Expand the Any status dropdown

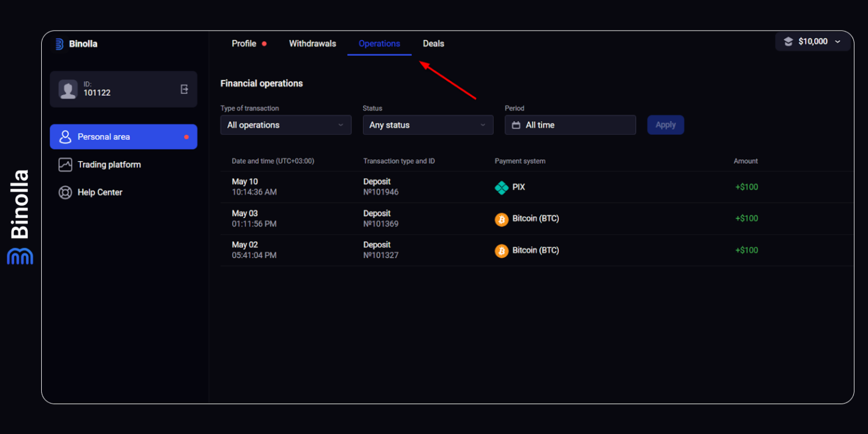428,124
